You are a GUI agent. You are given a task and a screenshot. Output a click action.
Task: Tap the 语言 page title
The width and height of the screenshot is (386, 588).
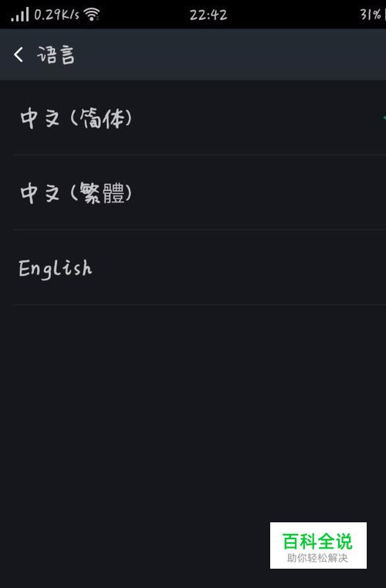56,55
